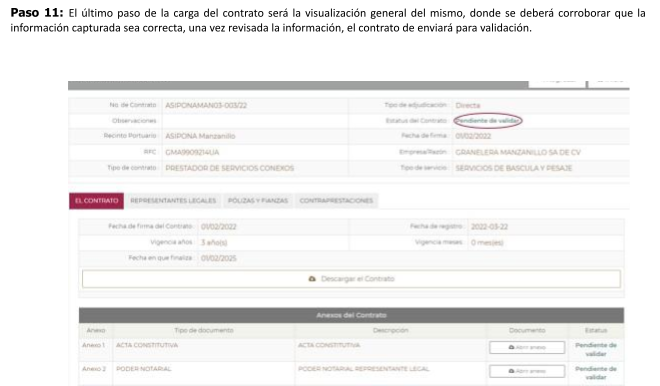
Task: Click Fecha de firma value in the header table
Action: 473,136
